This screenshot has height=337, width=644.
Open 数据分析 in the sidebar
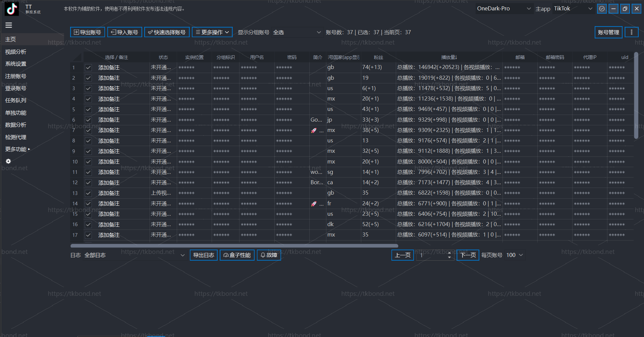click(x=16, y=125)
